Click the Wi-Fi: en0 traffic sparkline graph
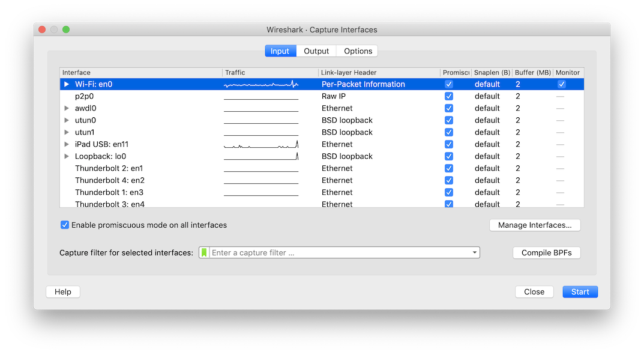The width and height of the screenshot is (644, 354). point(260,84)
